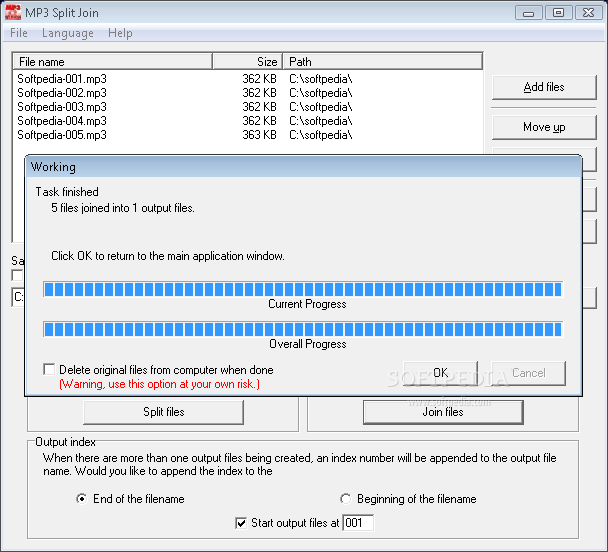Click the Move up button
608x552 pixels.
[x=544, y=127]
